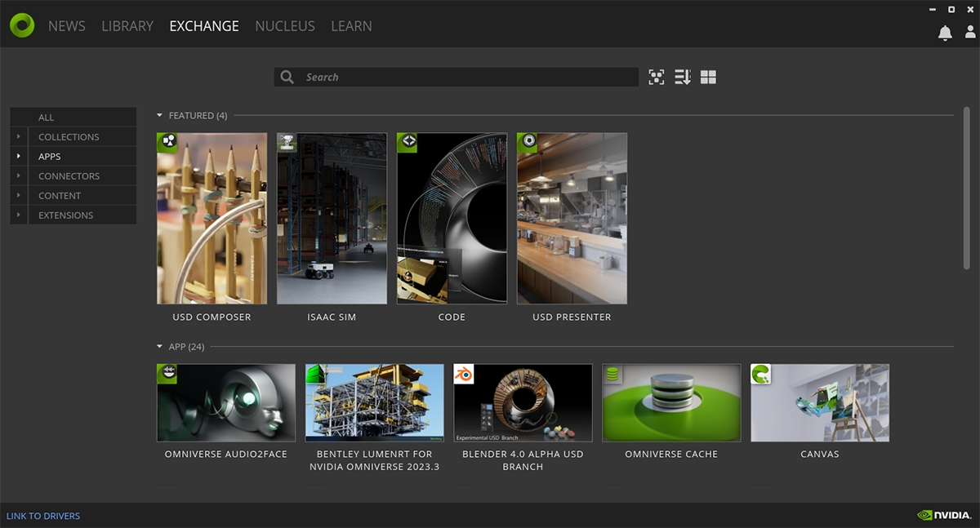This screenshot has width=980, height=528.
Task: Click the Isaac Sim badge icon
Action: pos(287,143)
